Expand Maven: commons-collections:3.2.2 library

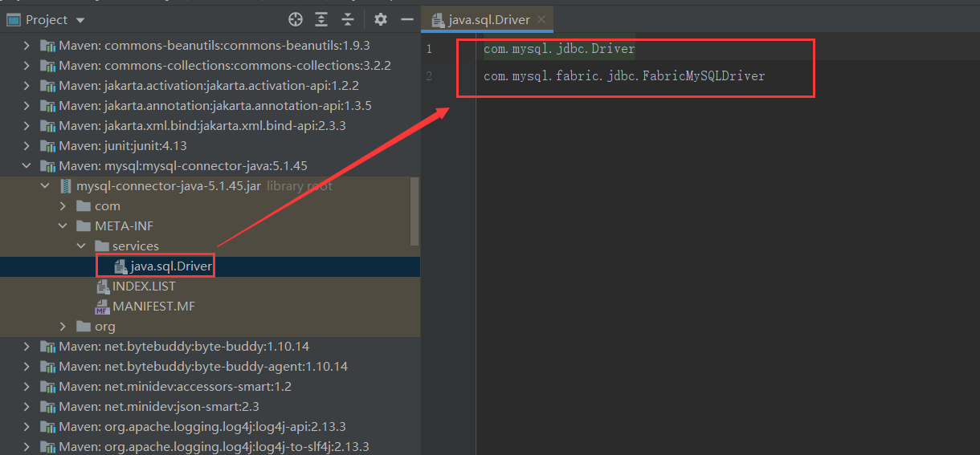27,65
